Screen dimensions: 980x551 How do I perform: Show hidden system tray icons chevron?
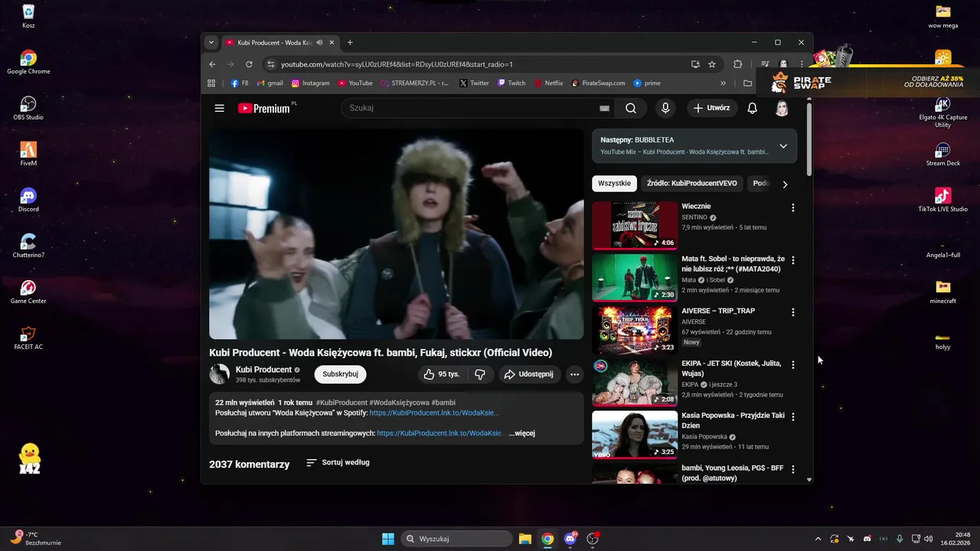click(x=818, y=539)
